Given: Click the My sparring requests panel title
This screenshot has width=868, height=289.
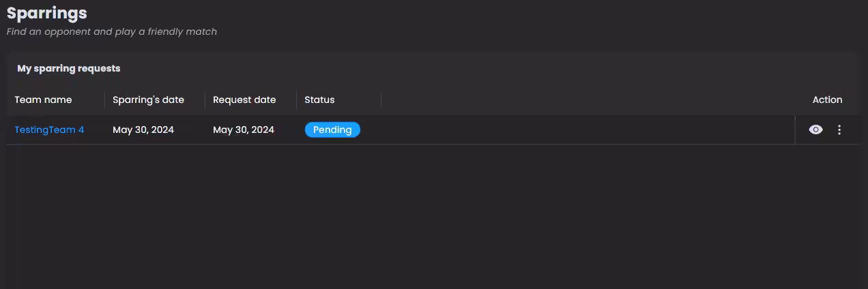Looking at the screenshot, I should [x=69, y=68].
